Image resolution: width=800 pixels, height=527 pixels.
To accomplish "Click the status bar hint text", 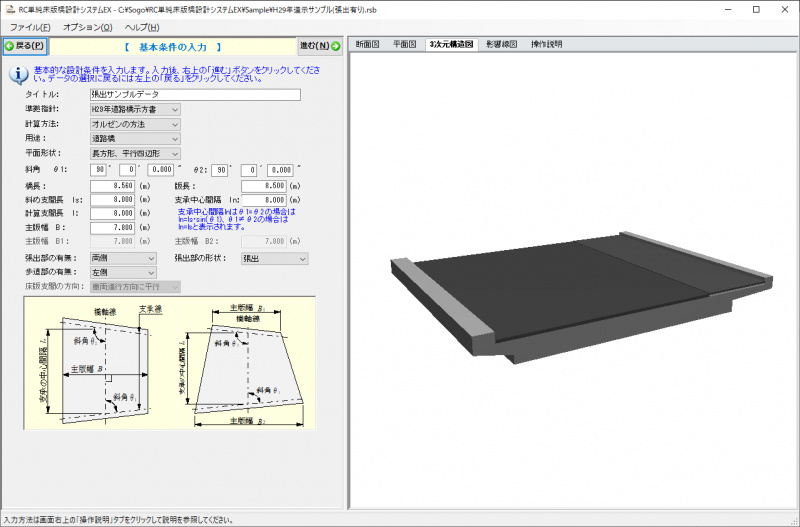I will pos(118,520).
